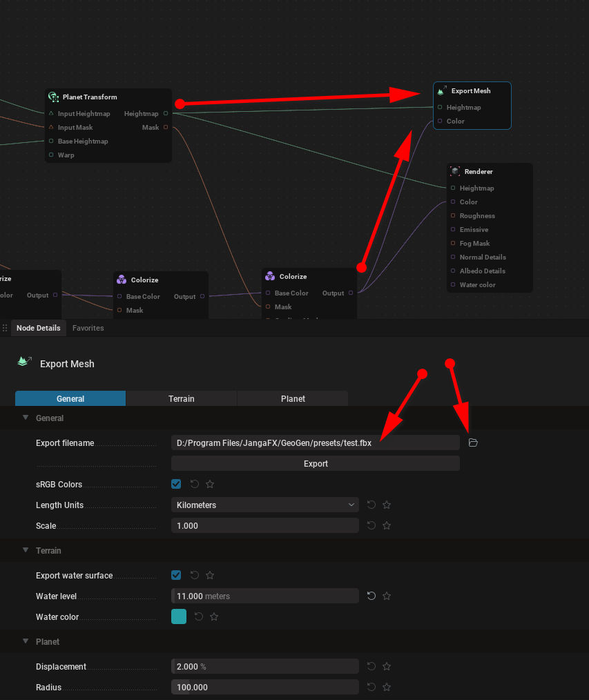Switch to the Favorites tab
Image resolution: width=589 pixels, height=700 pixels.
pyautogui.click(x=88, y=328)
